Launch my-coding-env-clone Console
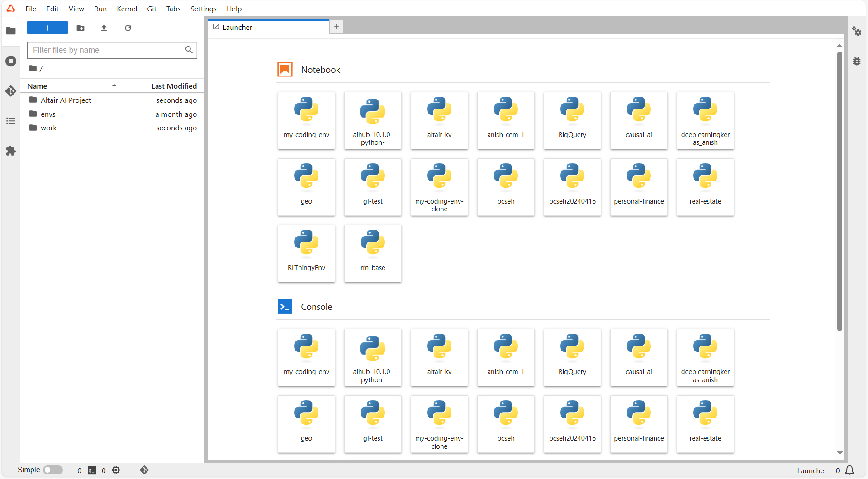 click(x=439, y=424)
